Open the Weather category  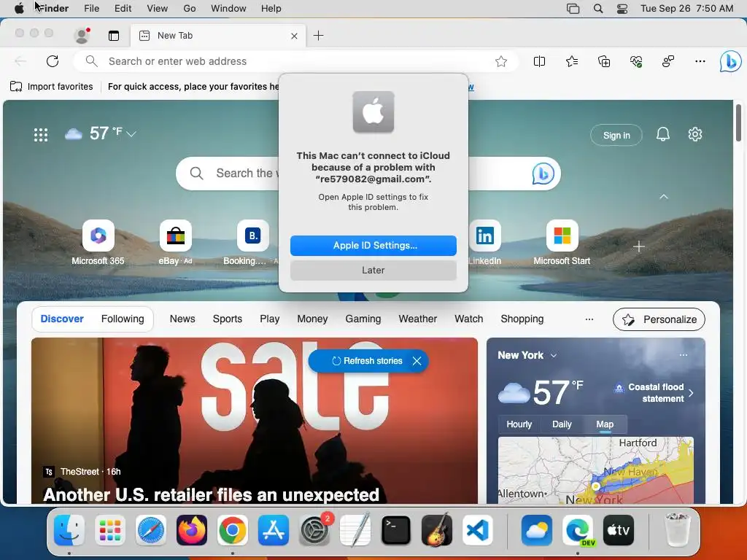point(418,319)
